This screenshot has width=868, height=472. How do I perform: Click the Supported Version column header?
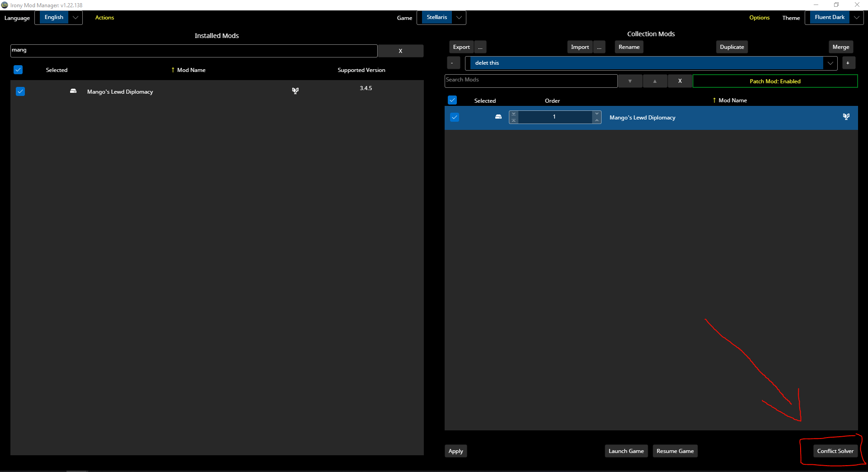point(361,70)
